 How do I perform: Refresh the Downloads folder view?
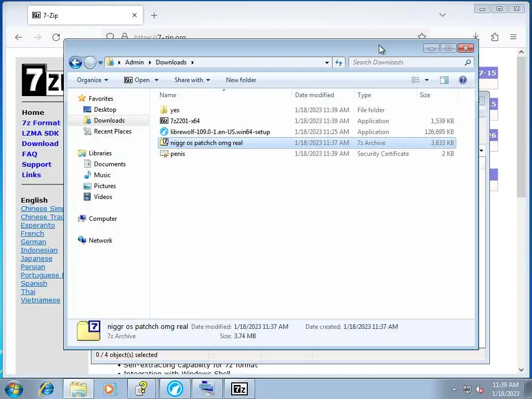pos(339,62)
